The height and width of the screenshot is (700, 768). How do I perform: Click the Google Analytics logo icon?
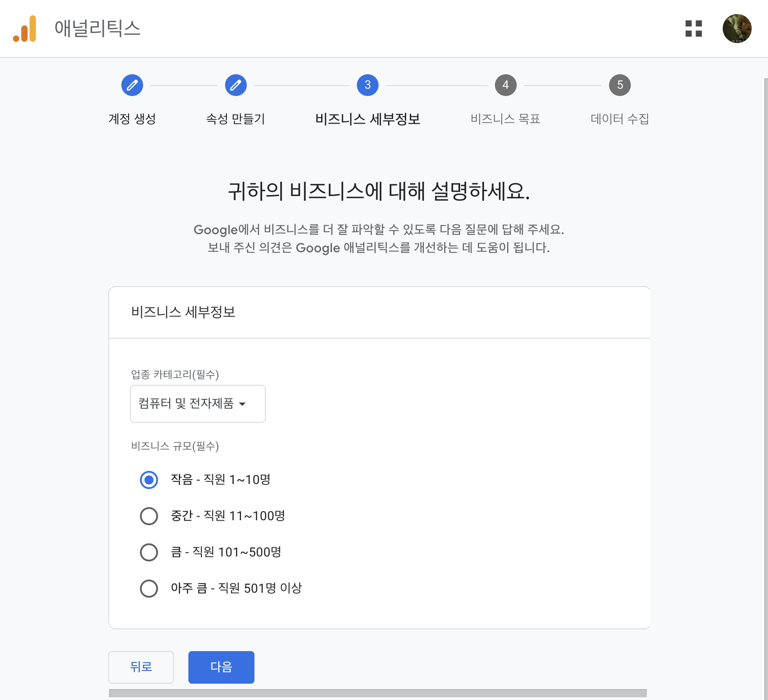point(25,29)
